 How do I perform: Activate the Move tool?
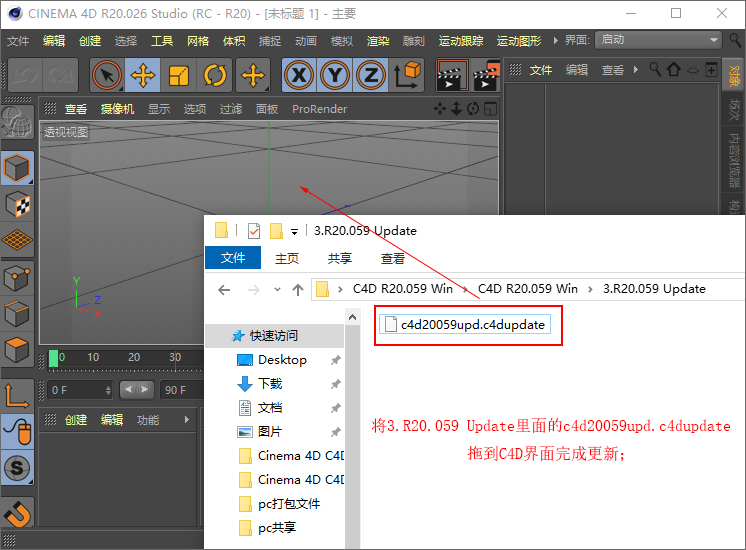[x=143, y=75]
